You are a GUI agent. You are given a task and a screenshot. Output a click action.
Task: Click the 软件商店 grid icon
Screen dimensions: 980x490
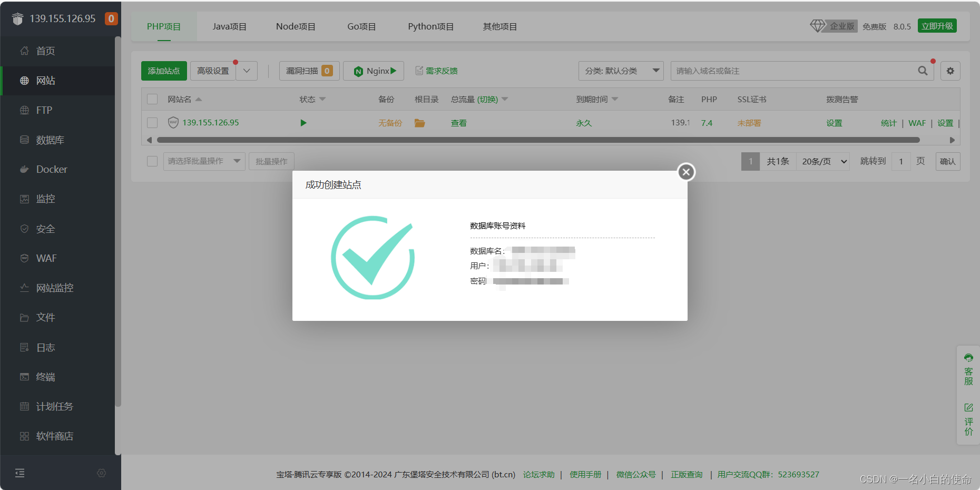coord(24,436)
